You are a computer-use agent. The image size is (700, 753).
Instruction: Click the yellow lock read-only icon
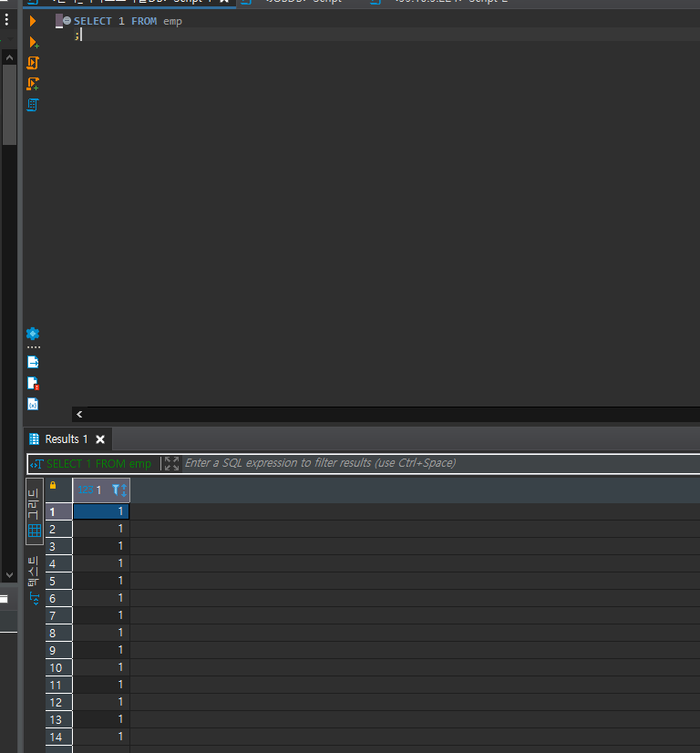(53, 486)
